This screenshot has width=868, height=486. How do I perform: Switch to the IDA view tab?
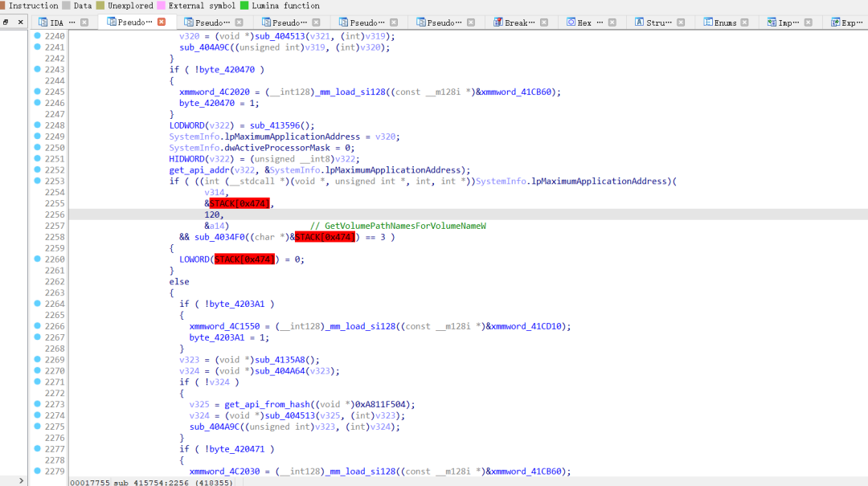(x=56, y=22)
